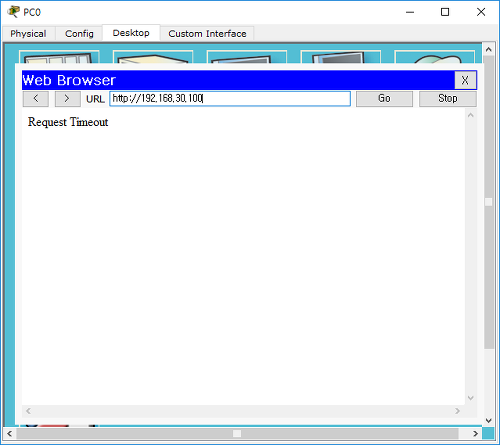Click the Desktop panel horizontal scroll left arrow

pos(10,434)
